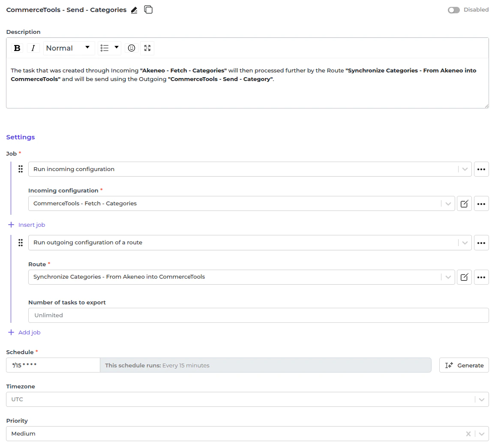Screen dimensions: 495x448
Task: Clear the Medium priority selection
Action: click(468, 434)
